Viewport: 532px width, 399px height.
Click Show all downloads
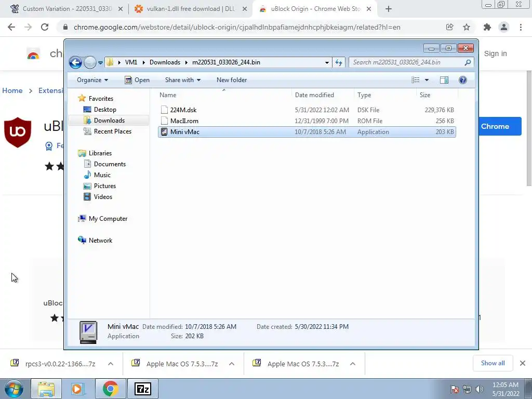[x=493, y=363]
